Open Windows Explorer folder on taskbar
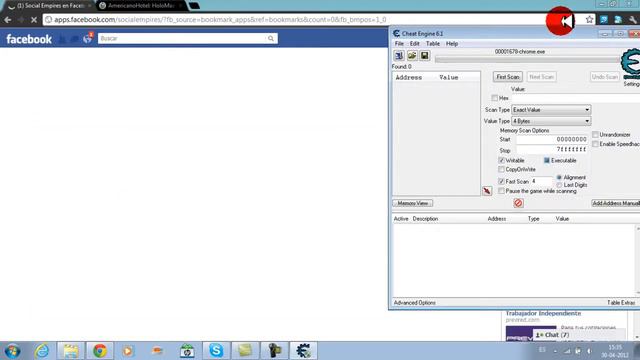The image size is (640, 360). pyautogui.click(x=71, y=351)
